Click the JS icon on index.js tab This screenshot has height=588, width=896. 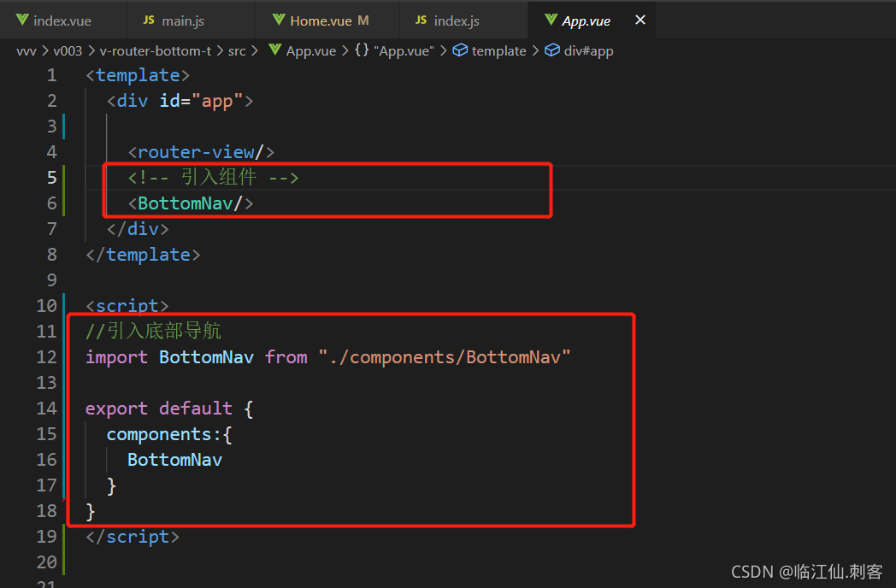click(421, 20)
